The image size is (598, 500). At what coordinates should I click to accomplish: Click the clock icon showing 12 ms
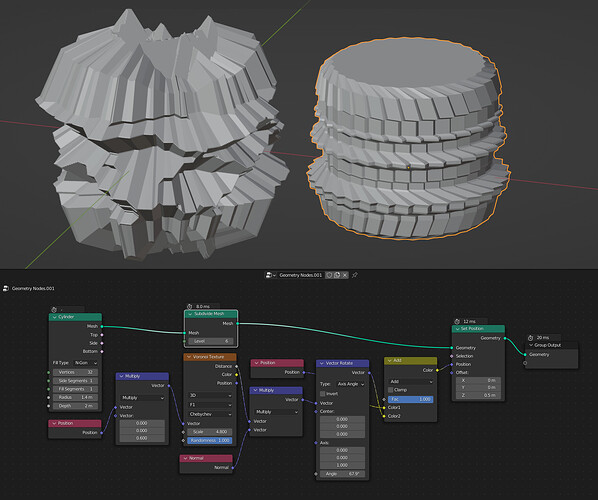click(457, 321)
